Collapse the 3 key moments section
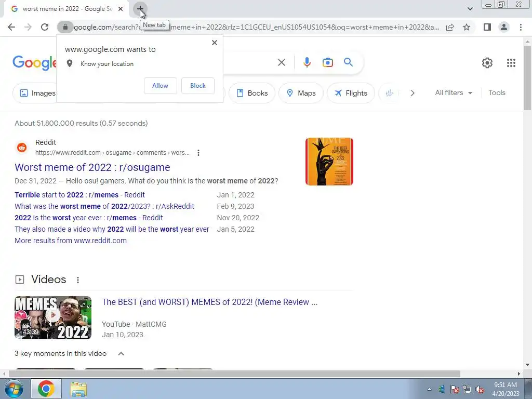The image size is (532, 399). coord(121,353)
